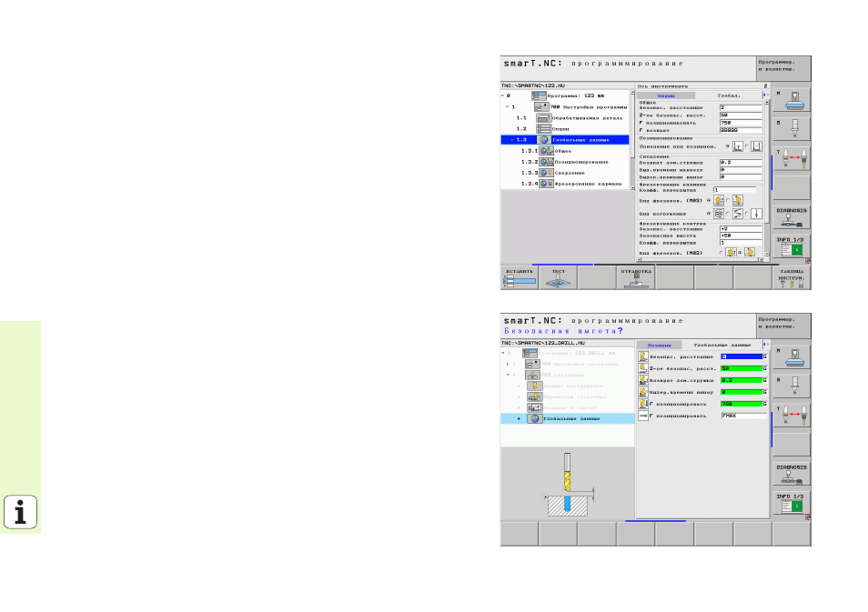Select tree row 1.3.4 Фрезерование кармана
Viewport: 868px width, 612px height.
coord(565,184)
